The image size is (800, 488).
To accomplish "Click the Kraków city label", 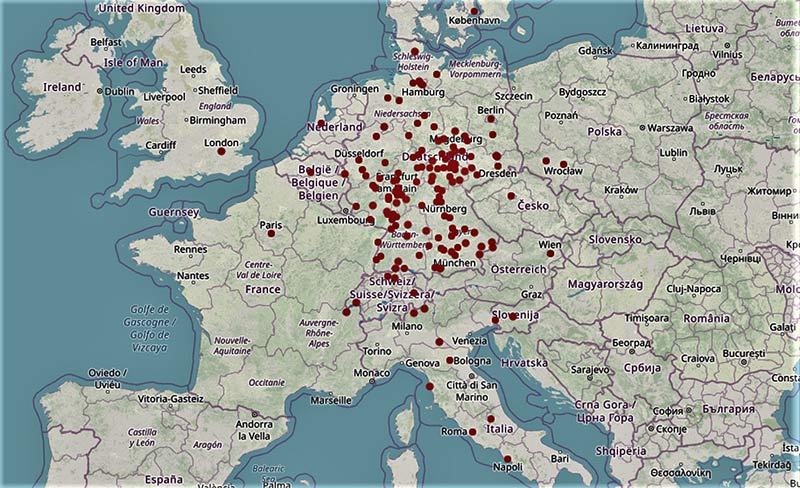I will (621, 190).
